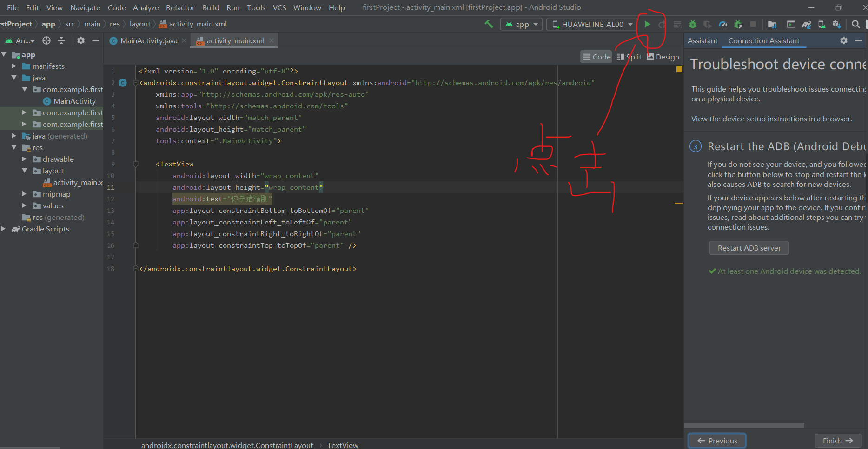Open the app run configuration dropdown
The width and height of the screenshot is (868, 449).
click(521, 24)
